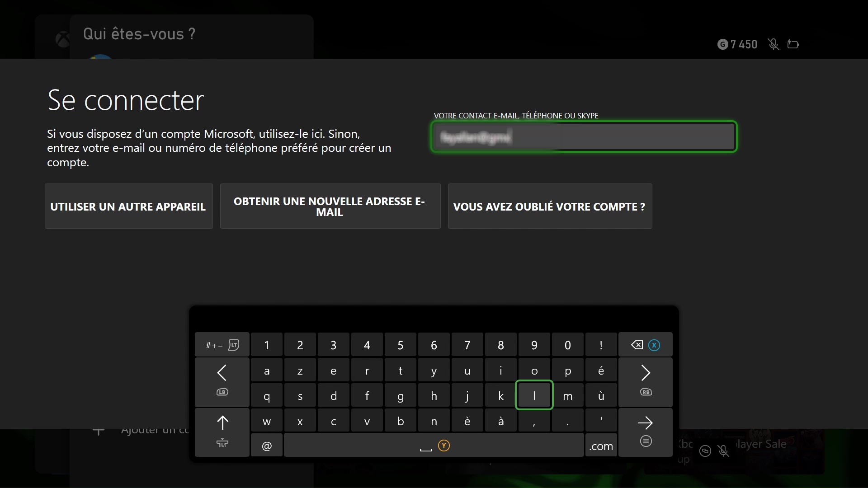Tap the backspace delete key

point(645,345)
